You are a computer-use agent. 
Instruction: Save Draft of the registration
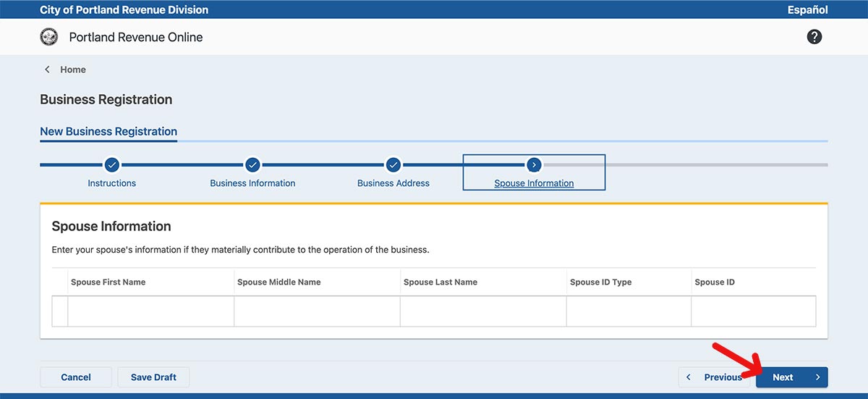pos(153,377)
